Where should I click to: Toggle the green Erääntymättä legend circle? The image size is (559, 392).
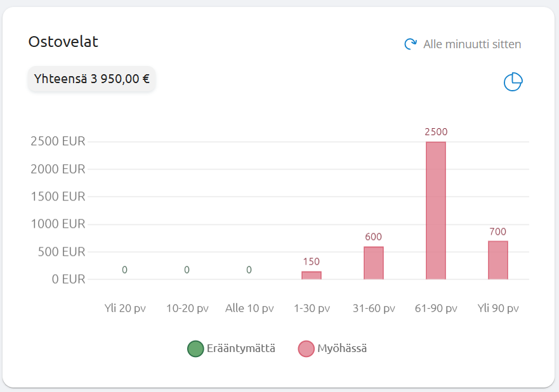point(195,348)
